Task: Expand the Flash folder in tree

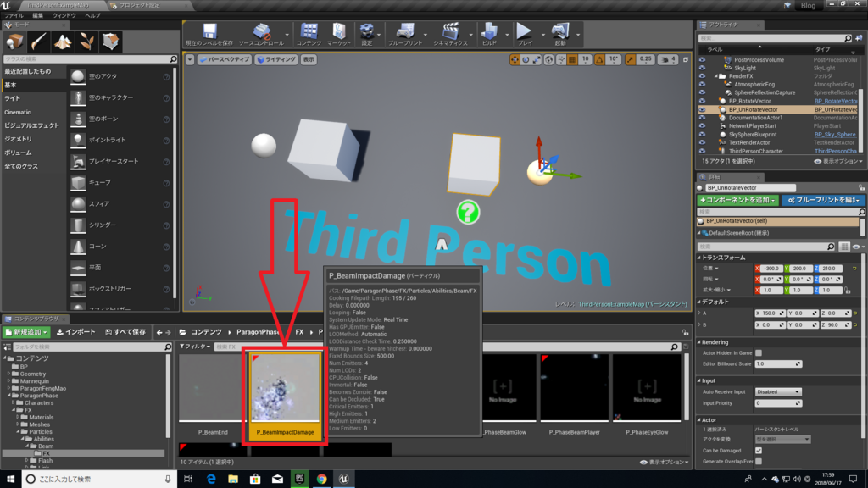Action: 27,460
